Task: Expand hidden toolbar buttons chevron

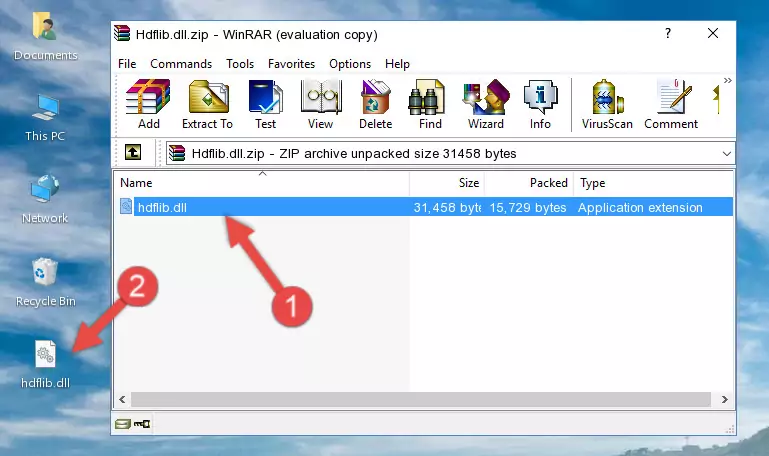Action: 728,80
